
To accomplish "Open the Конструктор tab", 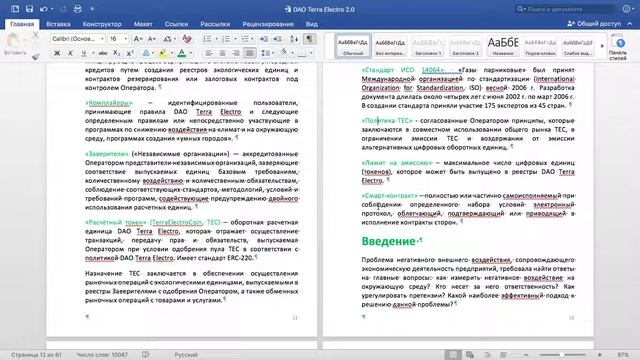I will click(102, 24).
